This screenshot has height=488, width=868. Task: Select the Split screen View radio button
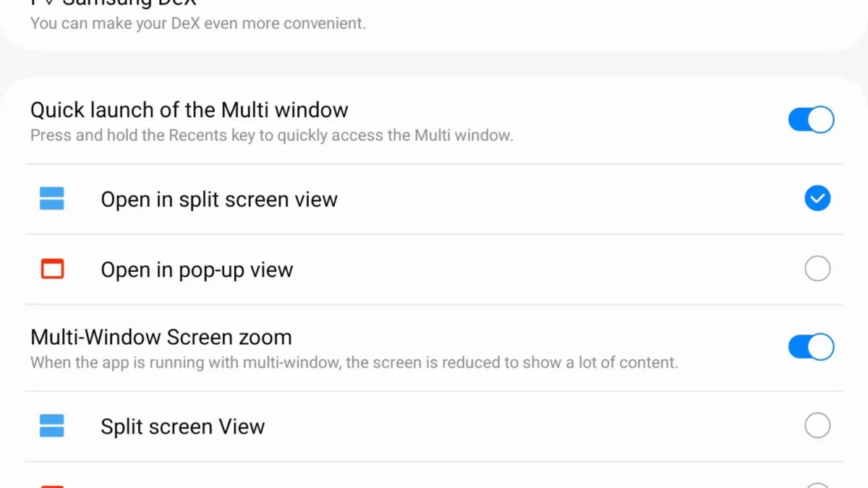click(x=817, y=426)
